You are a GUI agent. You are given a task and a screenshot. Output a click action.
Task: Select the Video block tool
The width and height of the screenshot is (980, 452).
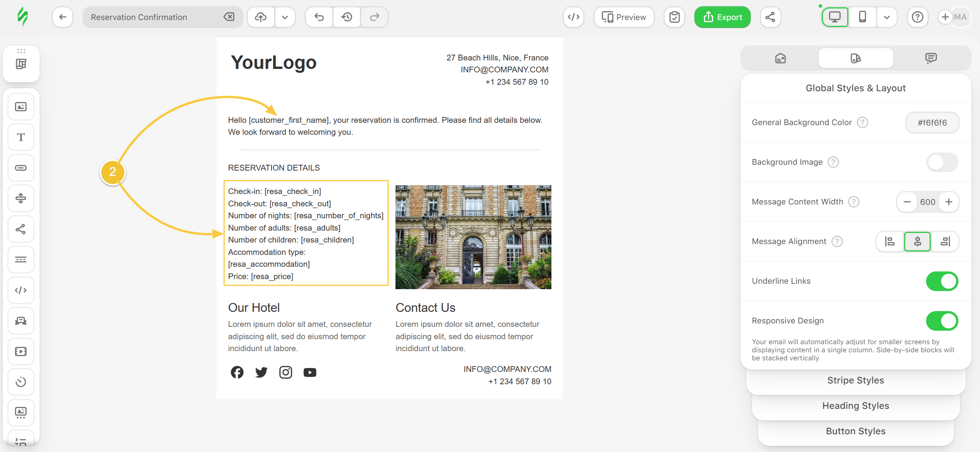coord(21,352)
